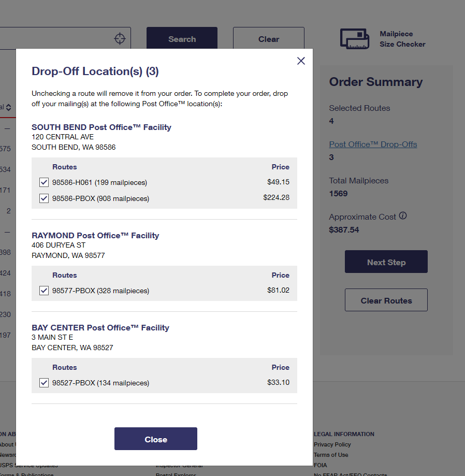Open the Privacy Policy footer link
Viewport: 465px width, 476px height.
[332, 444]
